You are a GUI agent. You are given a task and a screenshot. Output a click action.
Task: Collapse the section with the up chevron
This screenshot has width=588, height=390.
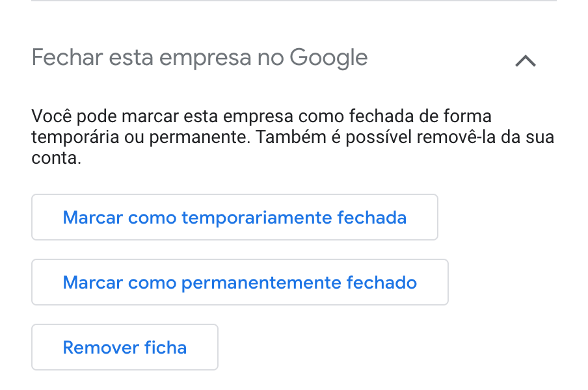525,60
